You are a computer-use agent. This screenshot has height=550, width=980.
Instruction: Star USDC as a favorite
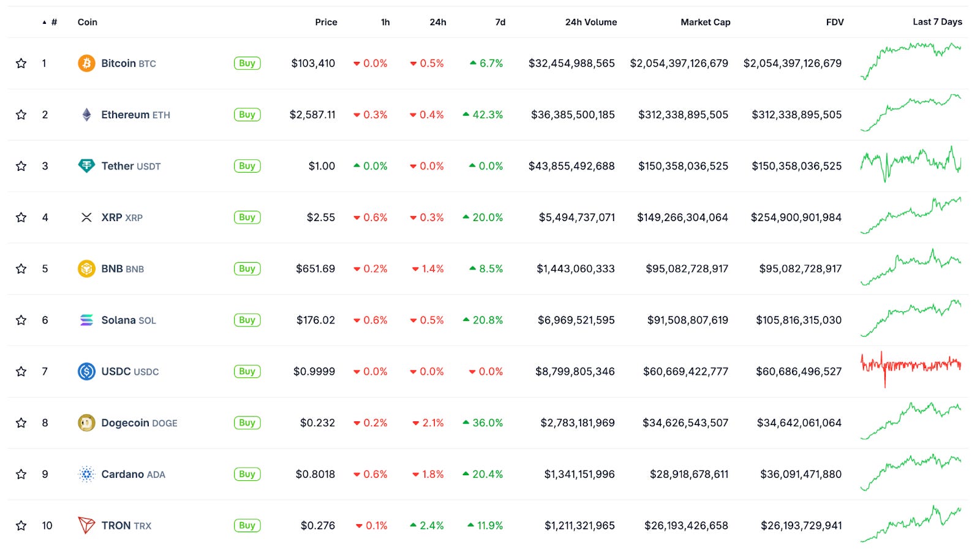(x=21, y=371)
